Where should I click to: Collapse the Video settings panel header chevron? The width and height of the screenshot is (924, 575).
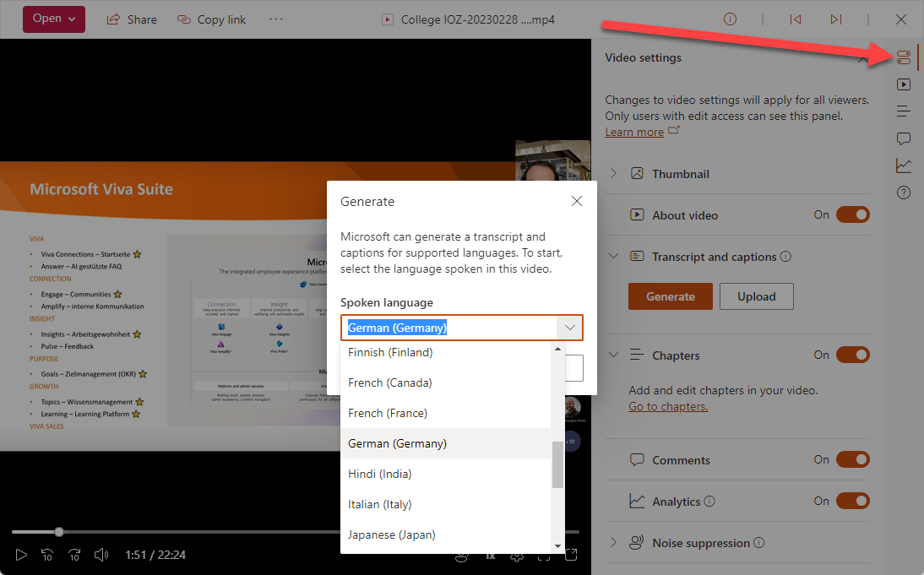point(862,58)
